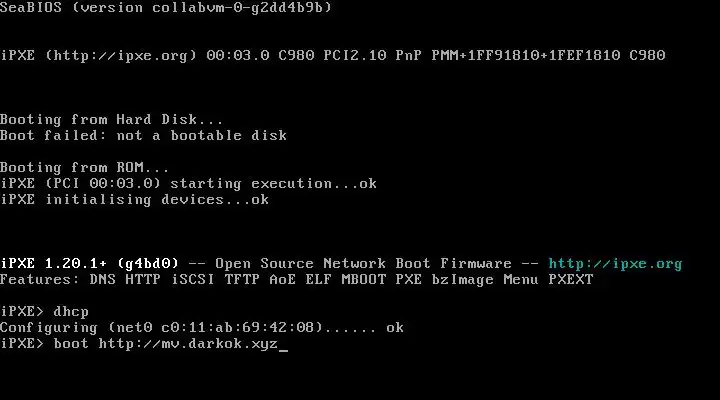The image size is (720, 400).
Task: Click the 'iSCSI' feature word
Action: click(x=193, y=279)
